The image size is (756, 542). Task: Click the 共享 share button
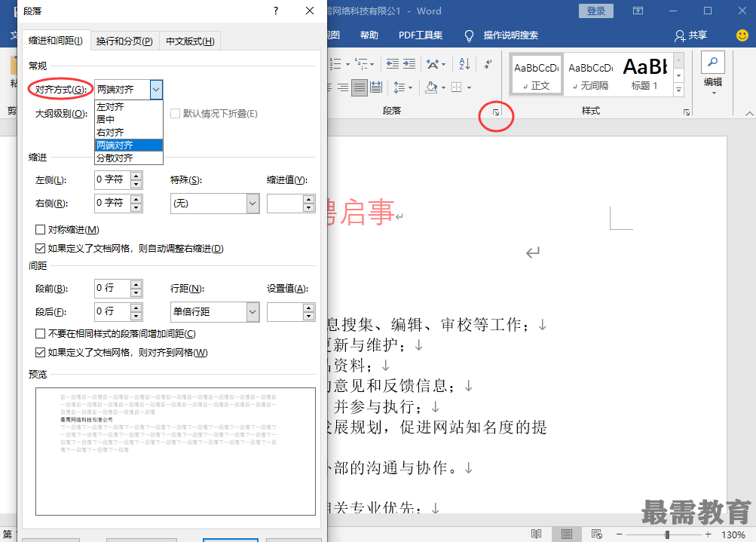[x=691, y=35]
